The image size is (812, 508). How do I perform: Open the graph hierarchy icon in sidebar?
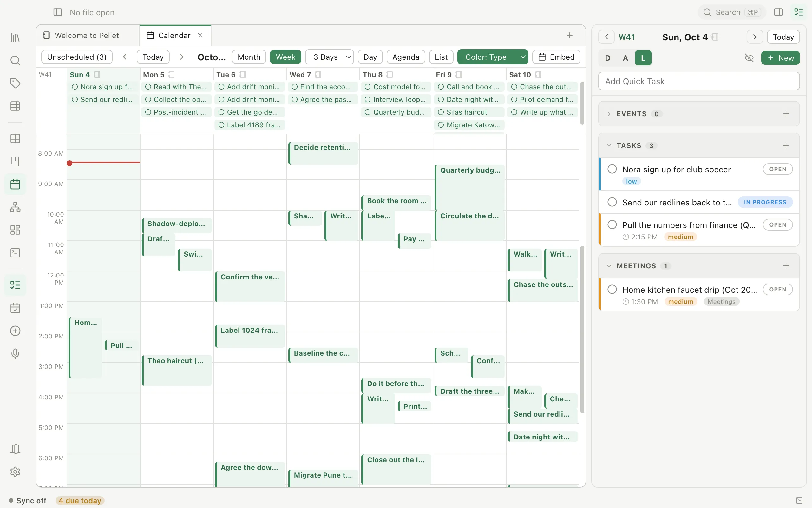(x=15, y=207)
